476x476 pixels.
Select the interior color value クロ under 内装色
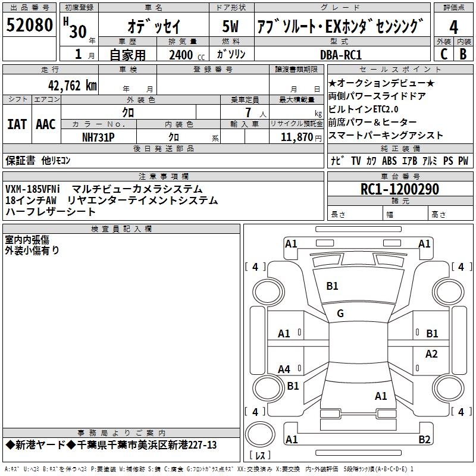point(174,137)
